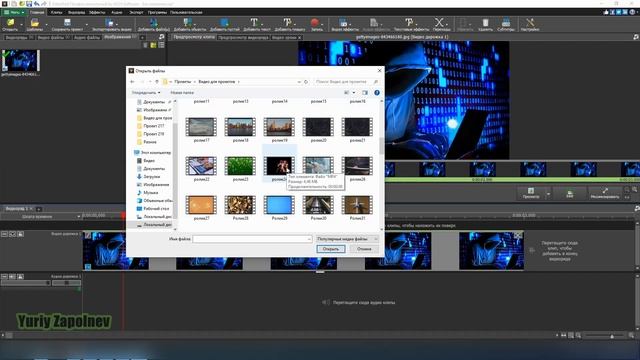Click the blue help icon in dialog
This screenshot has width=640, height=360.
pos(377,93)
